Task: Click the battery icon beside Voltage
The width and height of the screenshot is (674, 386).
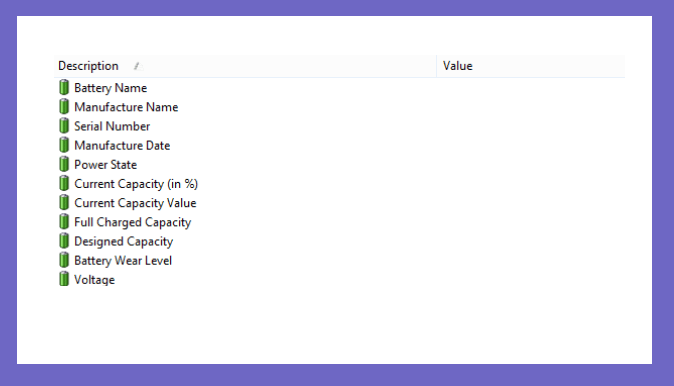Action: pyautogui.click(x=64, y=279)
